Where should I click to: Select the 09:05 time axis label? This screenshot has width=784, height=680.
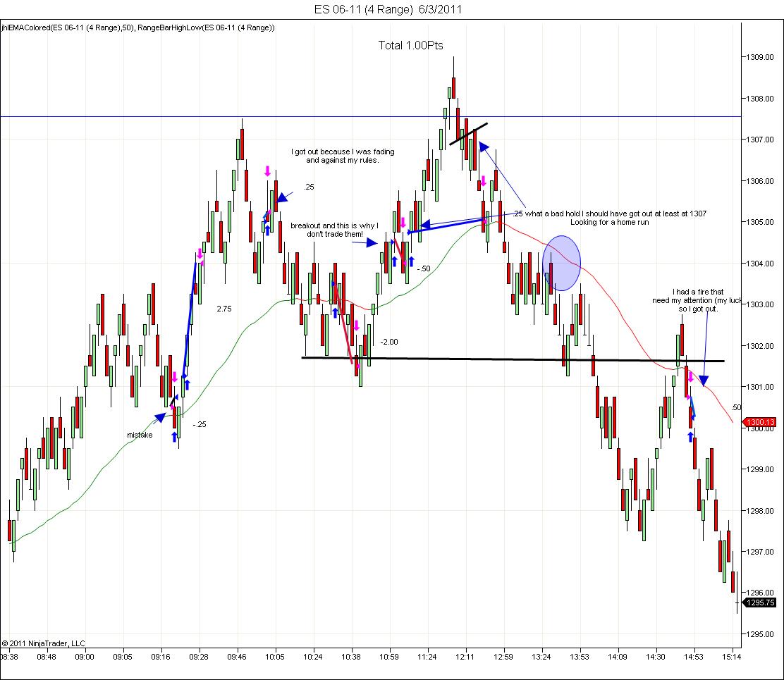click(123, 657)
